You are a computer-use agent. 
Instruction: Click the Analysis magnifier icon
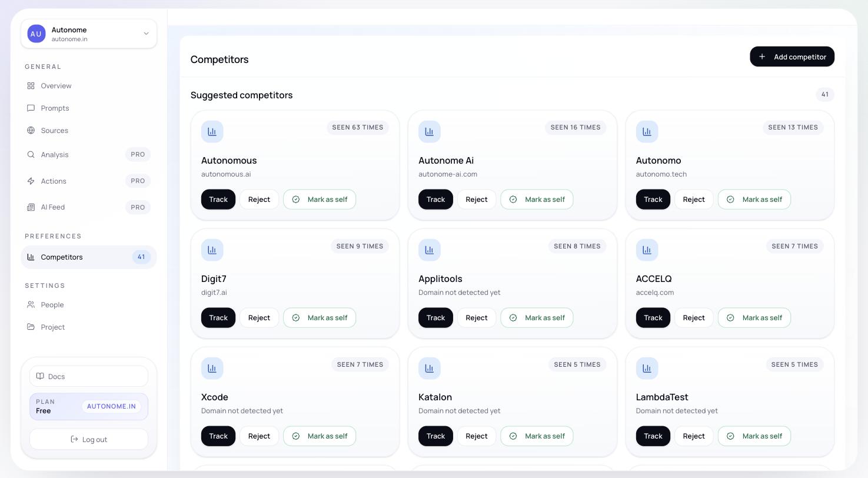pos(31,155)
